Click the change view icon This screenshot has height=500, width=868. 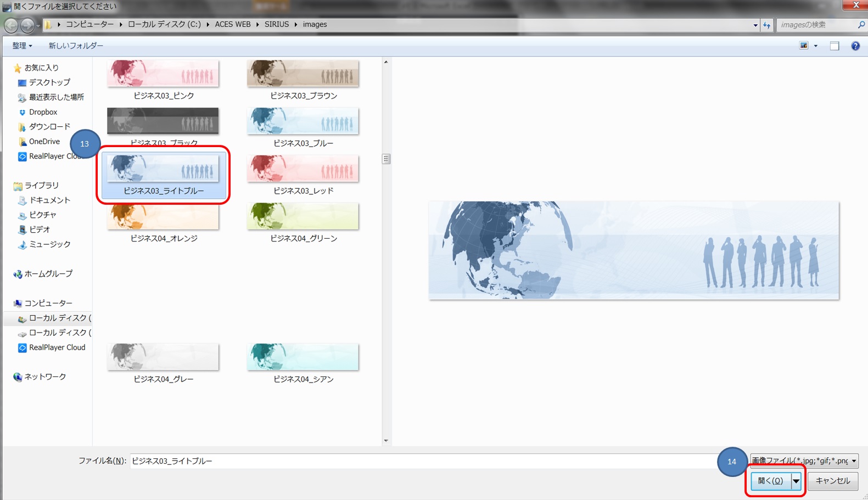click(x=804, y=46)
